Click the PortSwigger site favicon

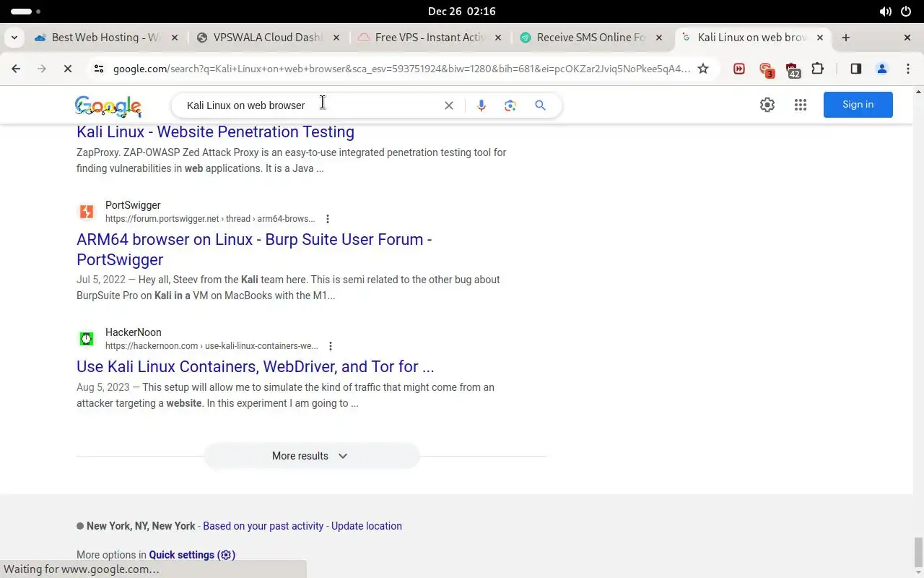pyautogui.click(x=87, y=212)
